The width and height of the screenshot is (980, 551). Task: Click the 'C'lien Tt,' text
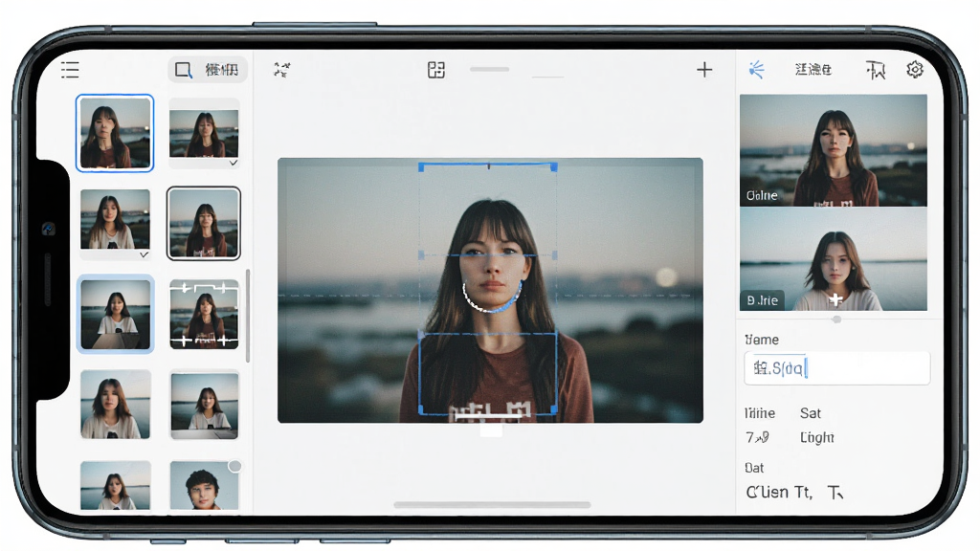pyautogui.click(x=779, y=493)
